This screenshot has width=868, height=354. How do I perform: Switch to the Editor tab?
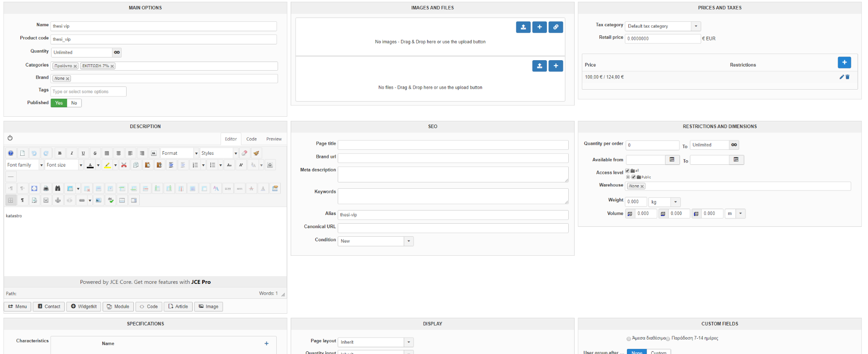[231, 139]
